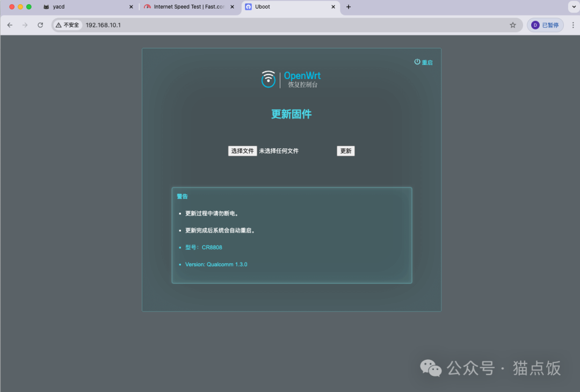This screenshot has width=580, height=392.
Task: Click the 型号: CR8808 model text
Action: [204, 248]
